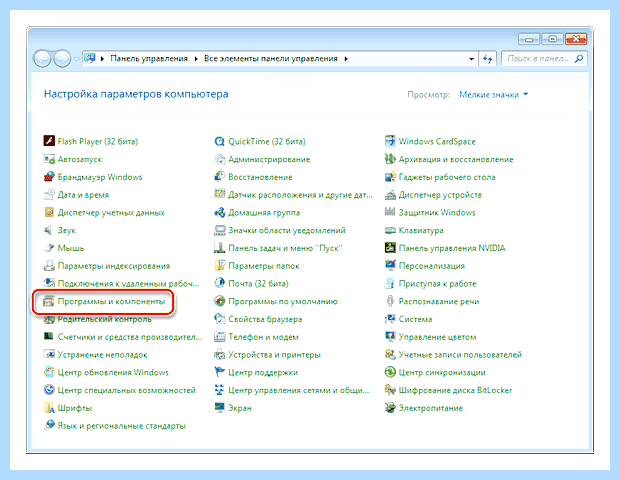The height and width of the screenshot is (480, 620).
Task: Open Программы и компоненты link
Action: (x=112, y=301)
